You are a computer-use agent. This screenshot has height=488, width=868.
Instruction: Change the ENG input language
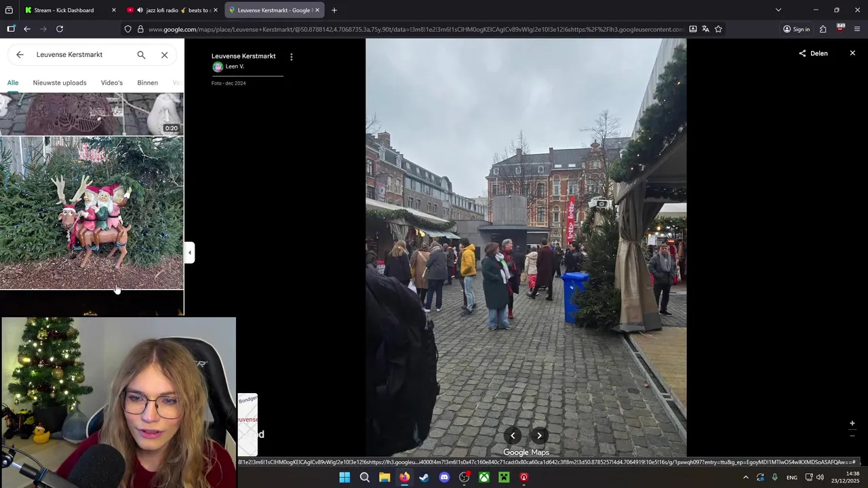(x=792, y=478)
